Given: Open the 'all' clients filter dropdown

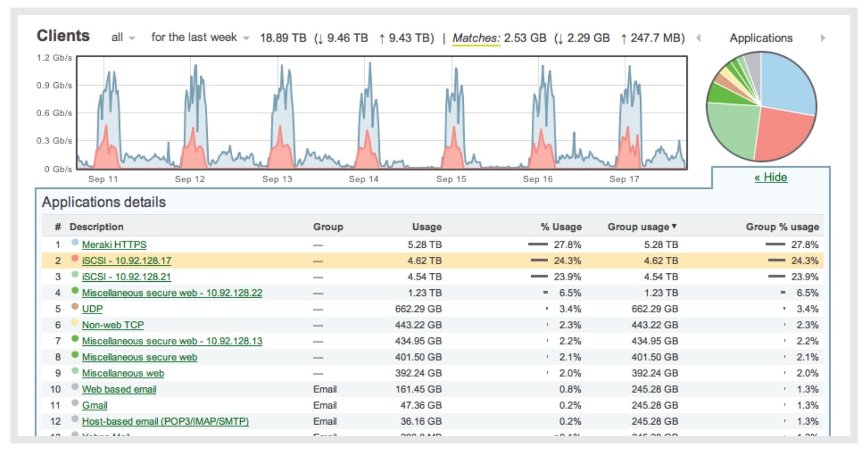Looking at the screenshot, I should 123,38.
